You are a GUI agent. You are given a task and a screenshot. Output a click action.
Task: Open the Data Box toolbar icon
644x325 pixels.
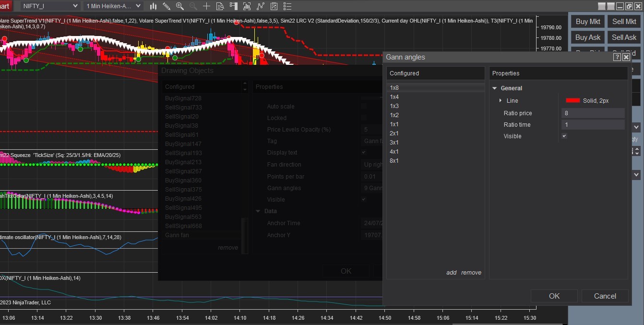[x=220, y=6]
